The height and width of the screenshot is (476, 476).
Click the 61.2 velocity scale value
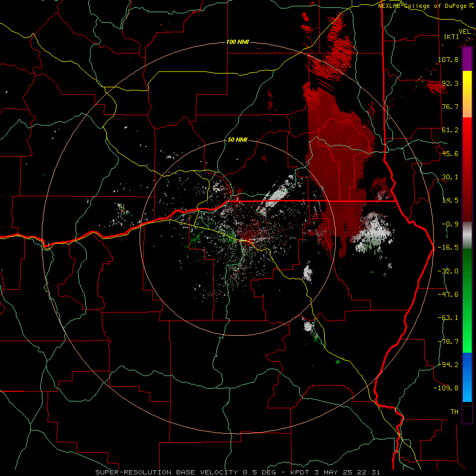[450, 130]
